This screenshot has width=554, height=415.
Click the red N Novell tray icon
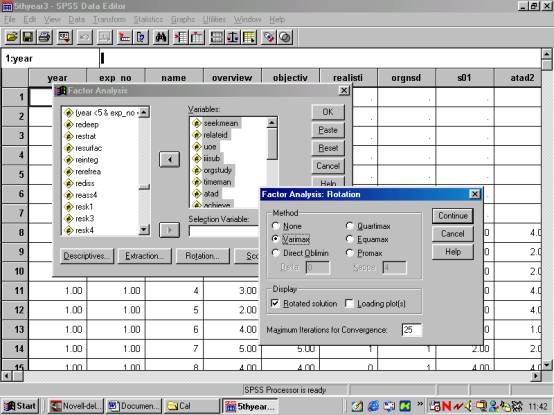point(447,406)
